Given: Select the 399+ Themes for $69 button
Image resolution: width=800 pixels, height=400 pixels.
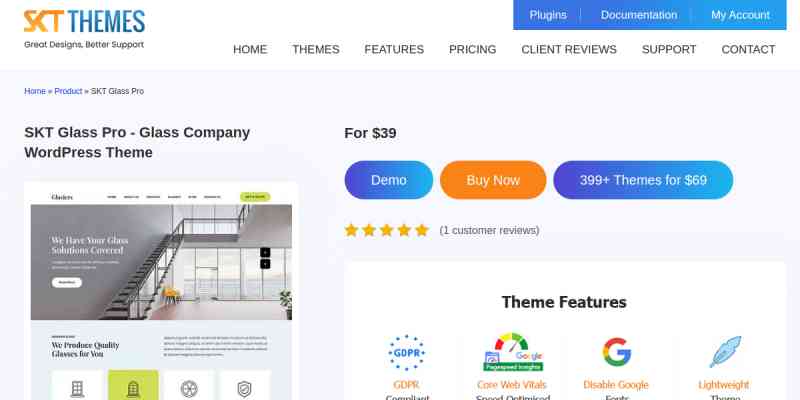Looking at the screenshot, I should pos(643,180).
